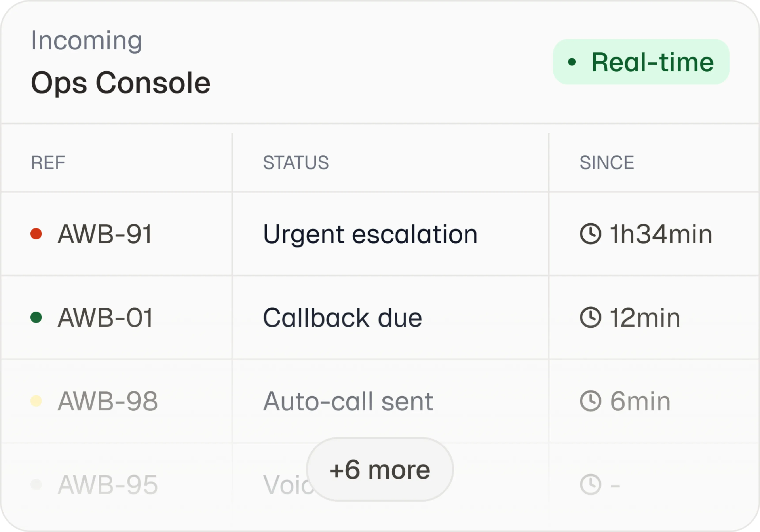Screen dimensions: 760x532
Task: Click the red status dot beside AWB-91
Action: (36, 234)
